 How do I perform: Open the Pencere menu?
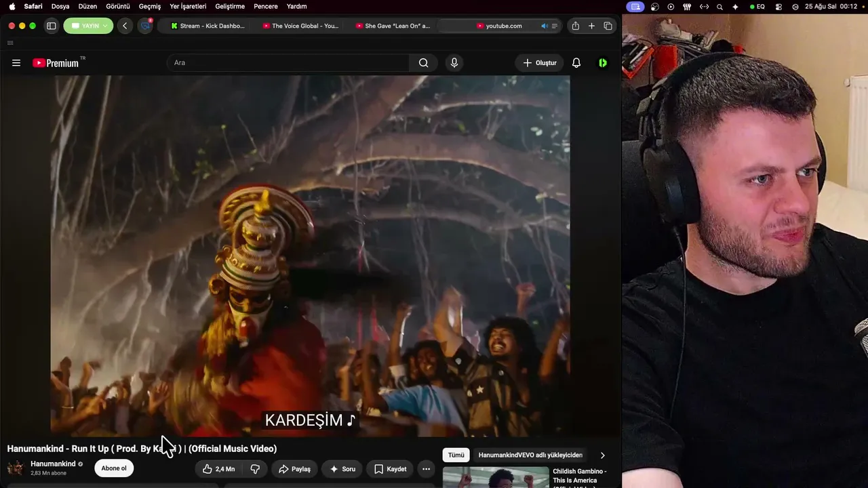[266, 6]
